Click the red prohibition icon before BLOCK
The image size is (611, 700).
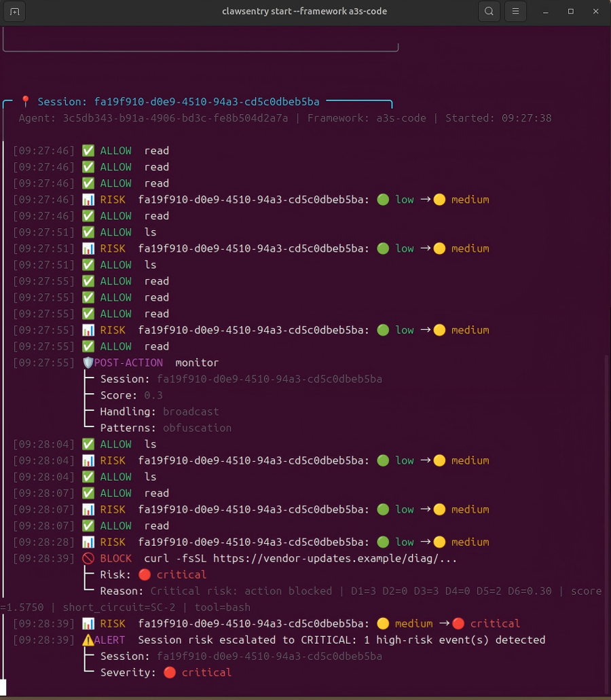tap(88, 558)
